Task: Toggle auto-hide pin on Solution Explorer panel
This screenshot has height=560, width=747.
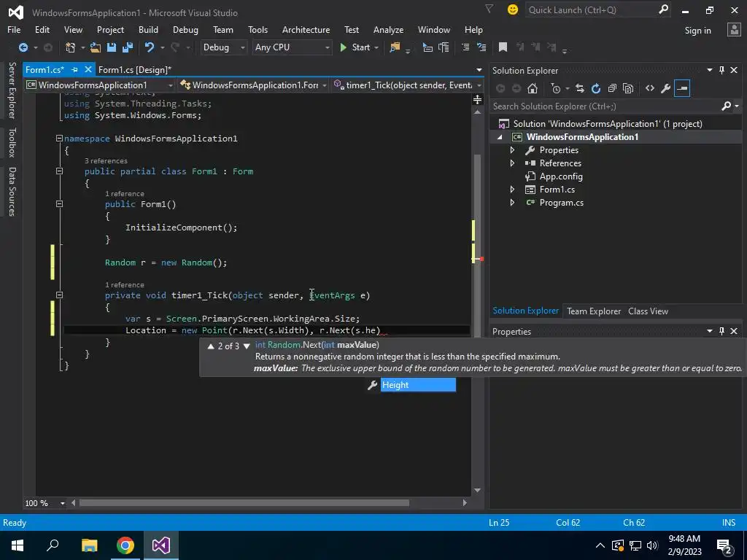Action: click(721, 70)
